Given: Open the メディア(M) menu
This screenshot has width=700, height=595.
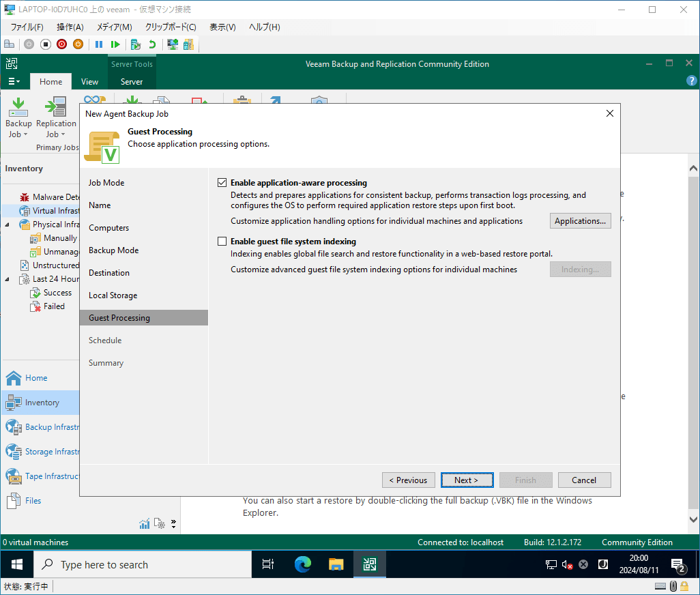Looking at the screenshot, I should 115,27.
